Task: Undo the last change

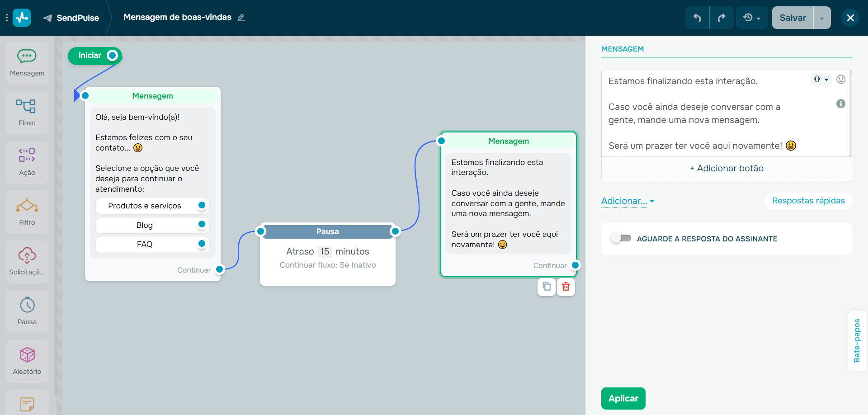Action: pos(697,18)
